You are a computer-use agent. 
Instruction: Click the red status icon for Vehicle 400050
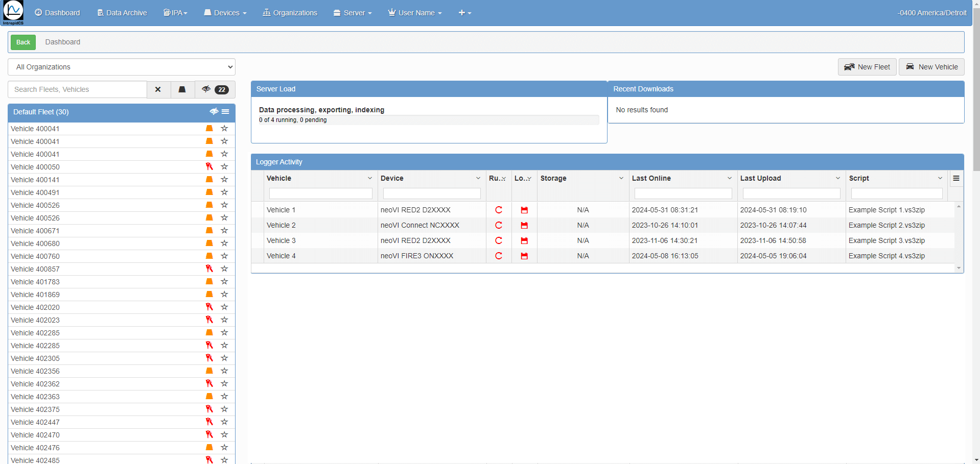(x=209, y=166)
